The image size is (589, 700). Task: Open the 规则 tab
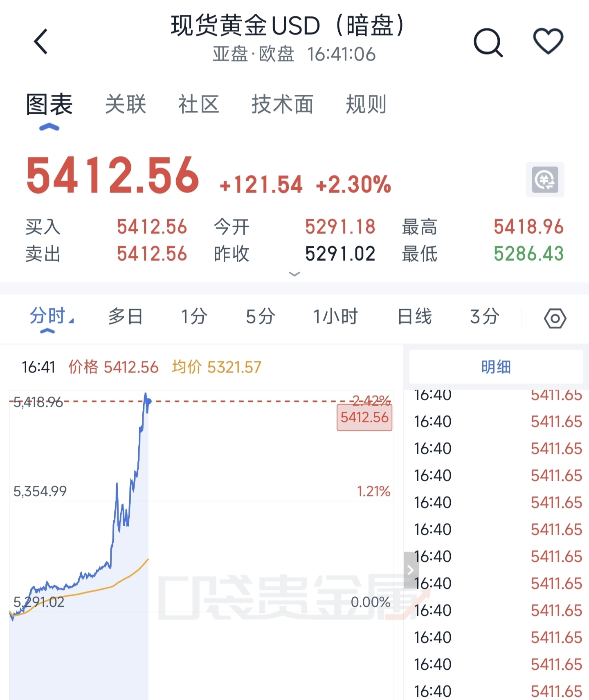tap(366, 104)
